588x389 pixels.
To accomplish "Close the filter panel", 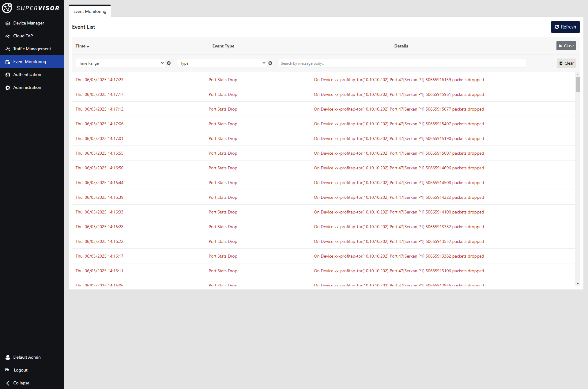I will 566,46.
